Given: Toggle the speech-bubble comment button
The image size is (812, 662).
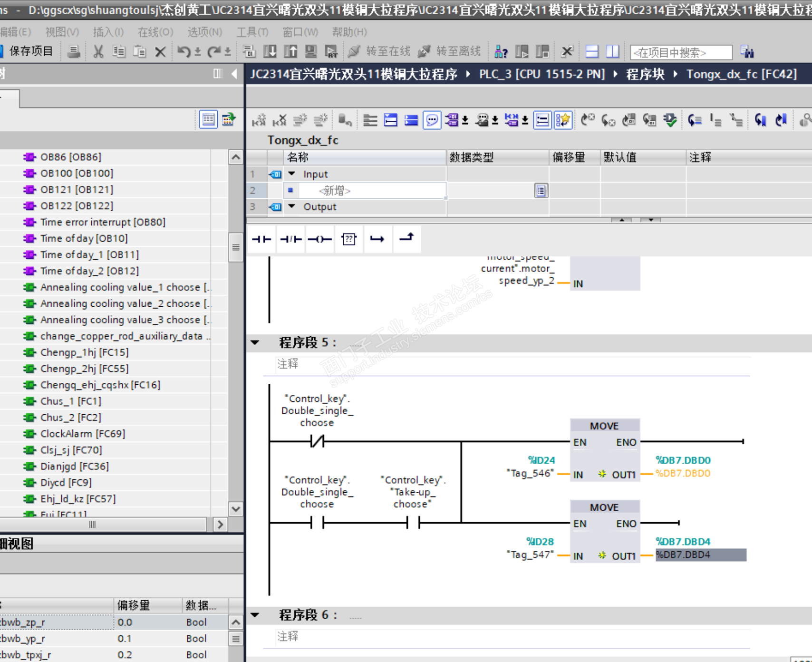Looking at the screenshot, I should coord(432,120).
